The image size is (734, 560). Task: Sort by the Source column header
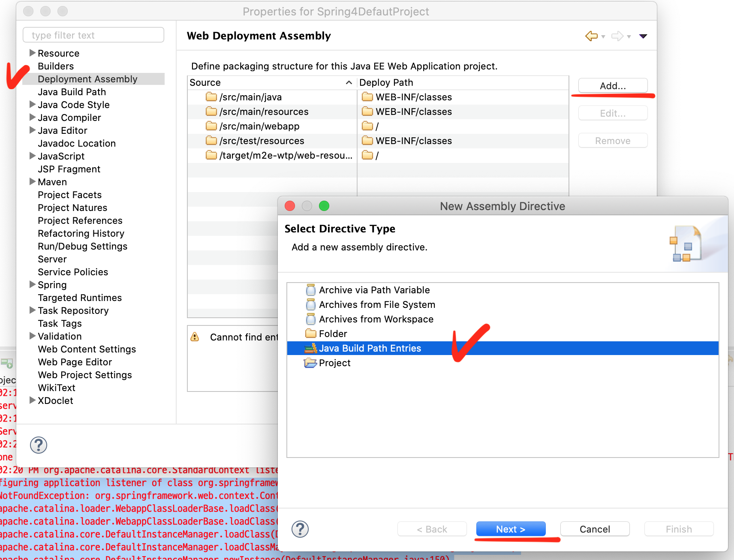click(272, 82)
